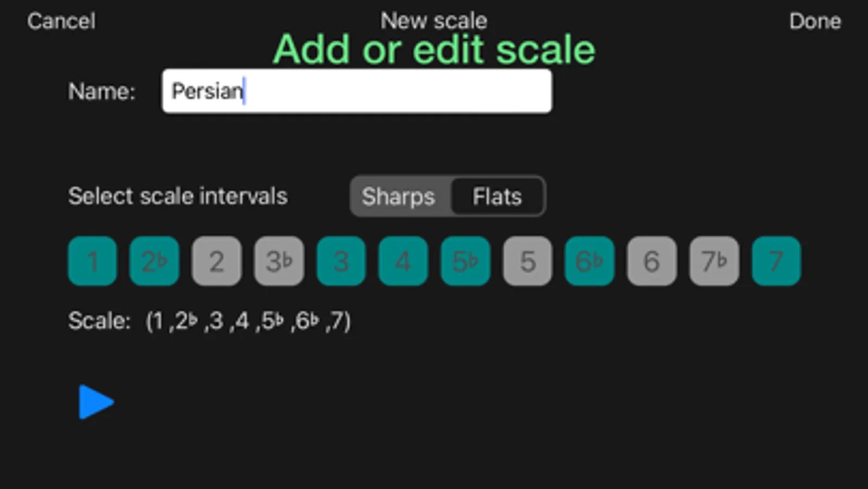Deselect the flat second interval
868x489 pixels.
point(154,261)
